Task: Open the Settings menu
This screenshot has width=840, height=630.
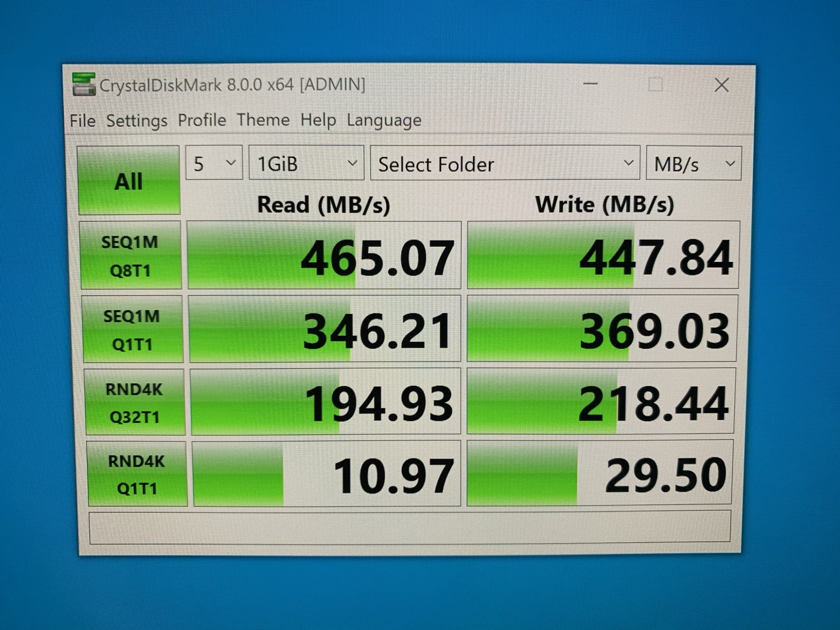Action: pos(136,121)
